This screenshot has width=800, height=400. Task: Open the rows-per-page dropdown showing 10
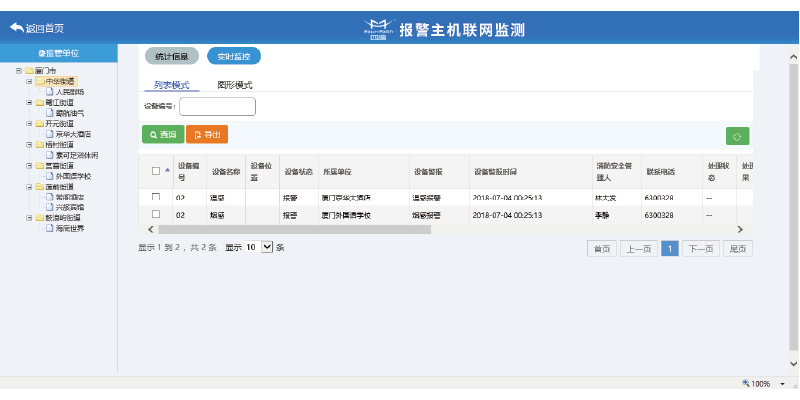[266, 247]
